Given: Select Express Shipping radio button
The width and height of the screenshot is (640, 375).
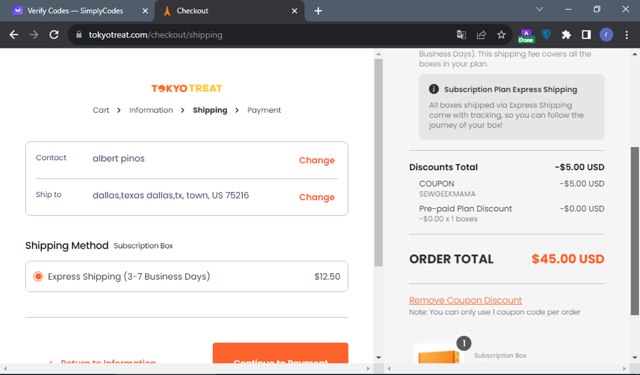Looking at the screenshot, I should (x=38, y=276).
